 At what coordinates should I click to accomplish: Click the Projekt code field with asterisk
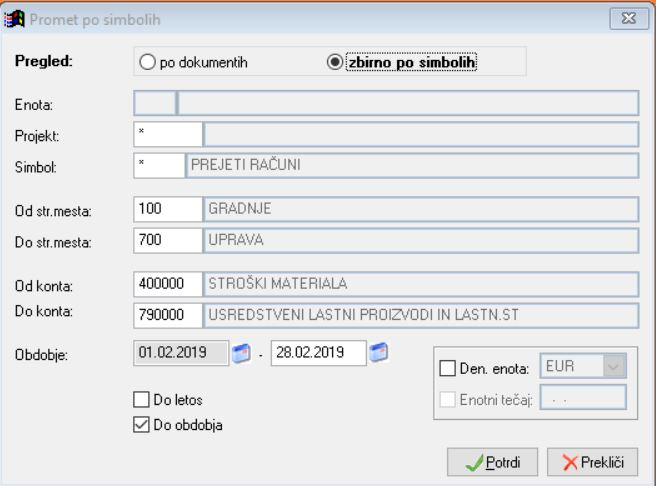coord(168,134)
